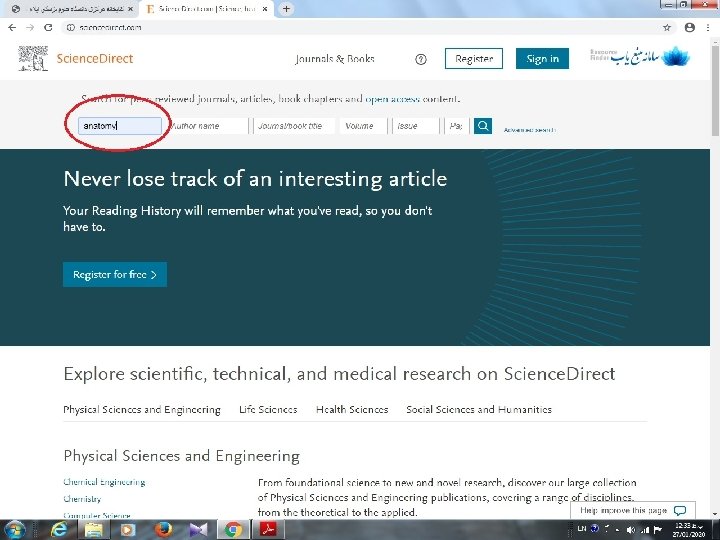Open the Windows Start button
Viewport: 720px width, 540px height.
[x=15, y=530]
